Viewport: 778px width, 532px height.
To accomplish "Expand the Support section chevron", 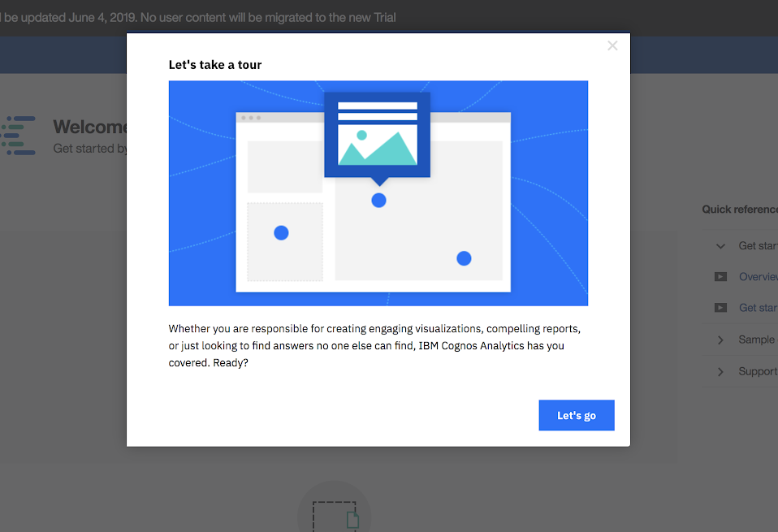I will [720, 372].
